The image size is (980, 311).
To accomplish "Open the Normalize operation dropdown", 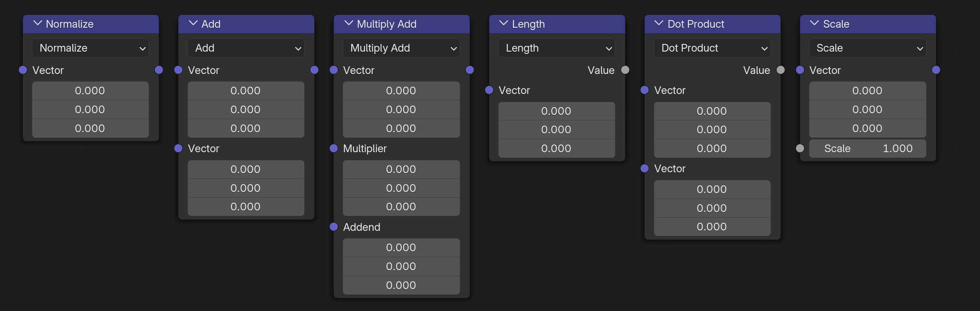I will point(90,48).
